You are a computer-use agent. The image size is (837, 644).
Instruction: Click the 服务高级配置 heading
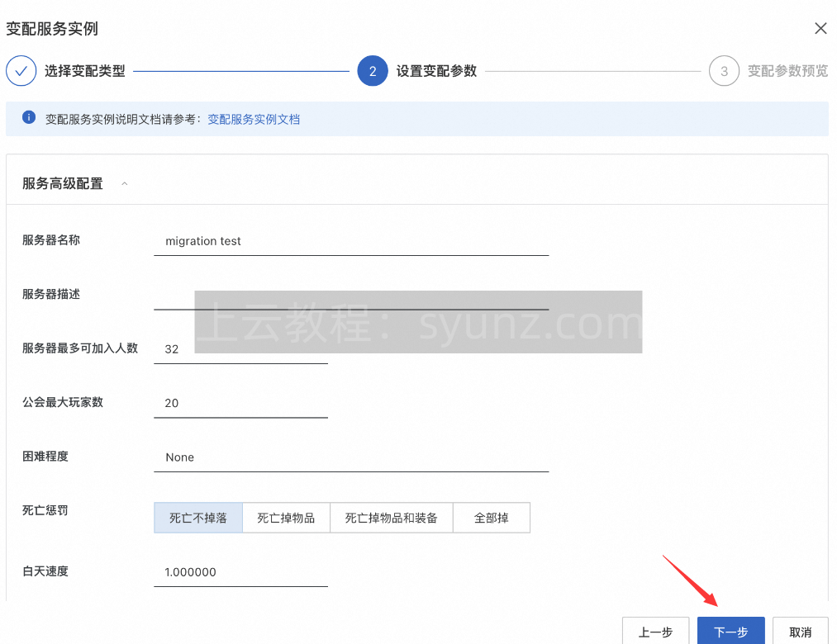pyautogui.click(x=63, y=183)
